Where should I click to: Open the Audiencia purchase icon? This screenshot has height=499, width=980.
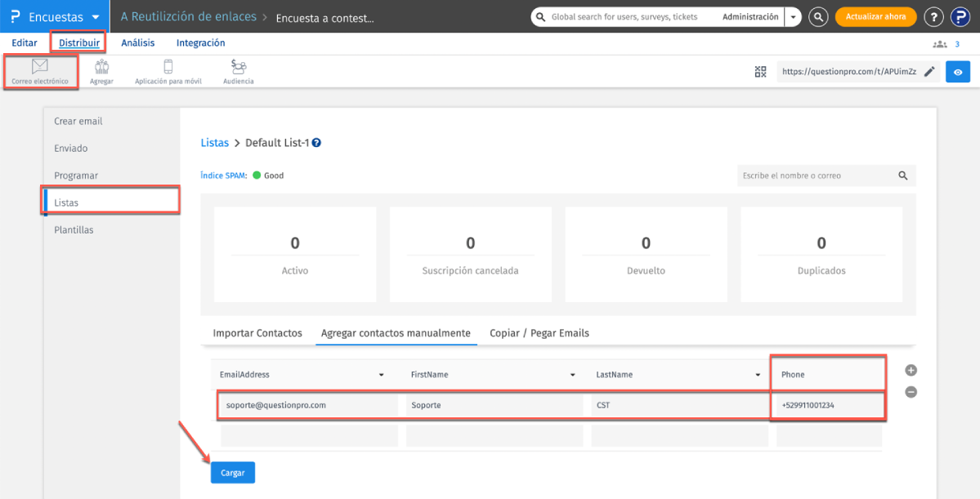tap(238, 68)
